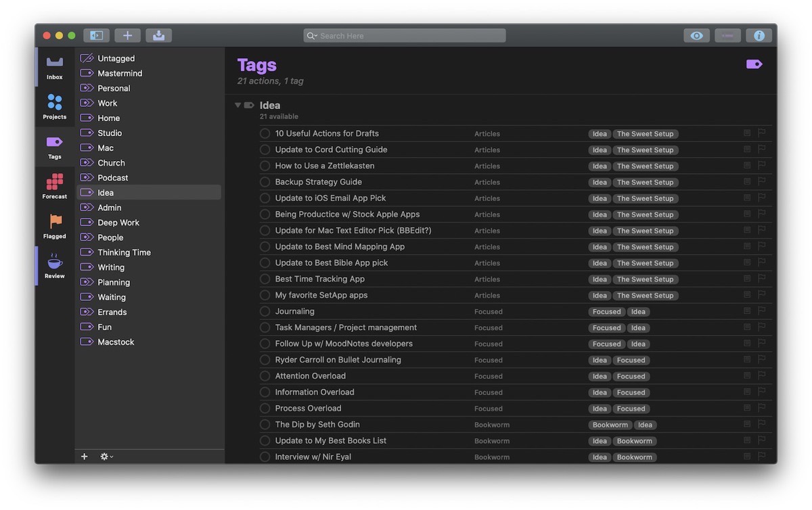
Task: Flag the '10 Useful Actions for Drafts' action
Action: [761, 133]
